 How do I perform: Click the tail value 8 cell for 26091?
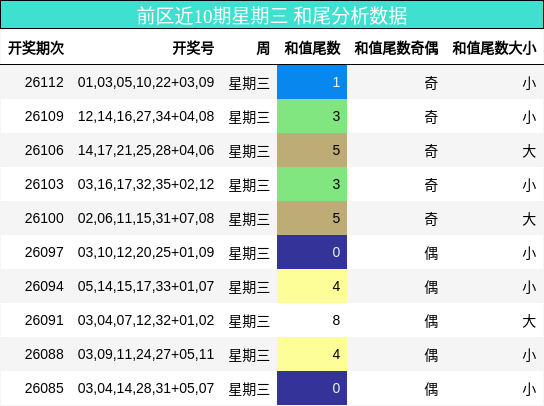(312, 320)
